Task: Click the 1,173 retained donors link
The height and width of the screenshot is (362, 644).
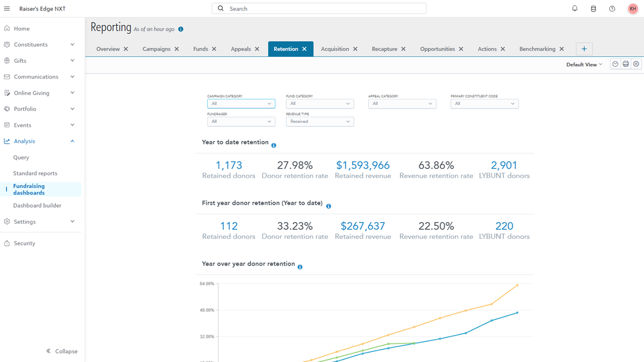Action: [228, 165]
